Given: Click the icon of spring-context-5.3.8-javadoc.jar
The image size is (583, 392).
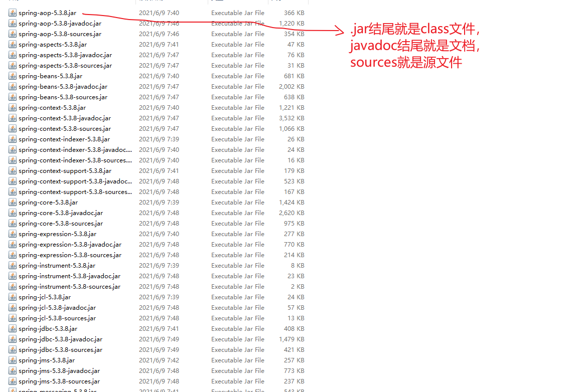Looking at the screenshot, I should click(x=13, y=118).
